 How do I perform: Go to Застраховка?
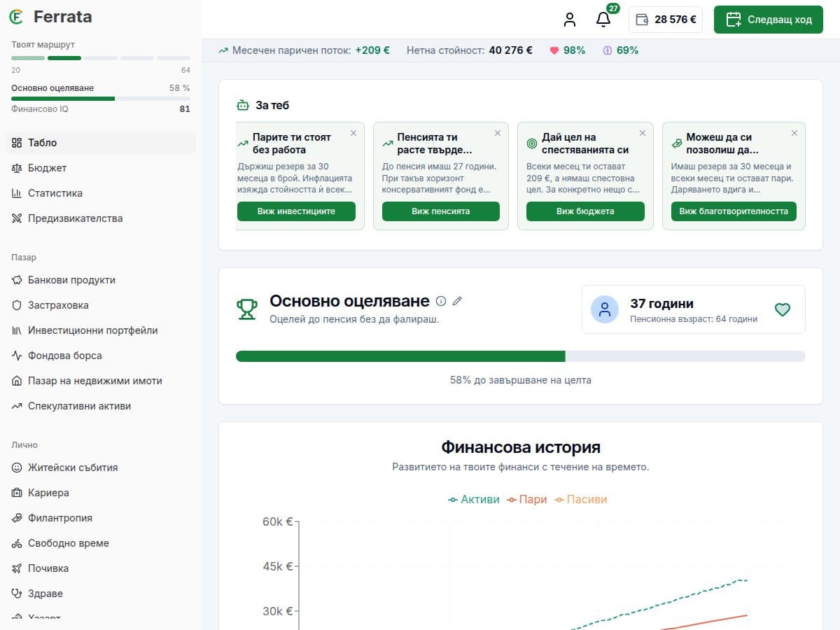pyautogui.click(x=101, y=305)
